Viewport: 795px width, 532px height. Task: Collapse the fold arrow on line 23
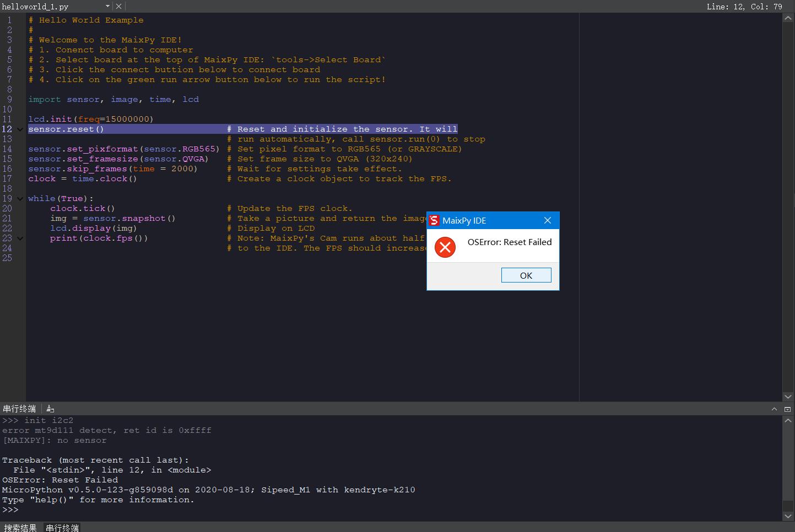click(20, 238)
